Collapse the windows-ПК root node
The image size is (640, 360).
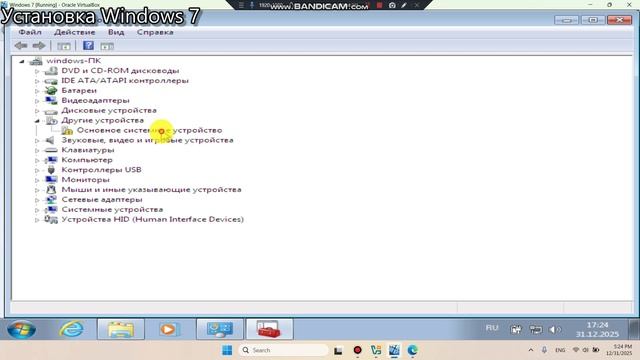(22, 61)
